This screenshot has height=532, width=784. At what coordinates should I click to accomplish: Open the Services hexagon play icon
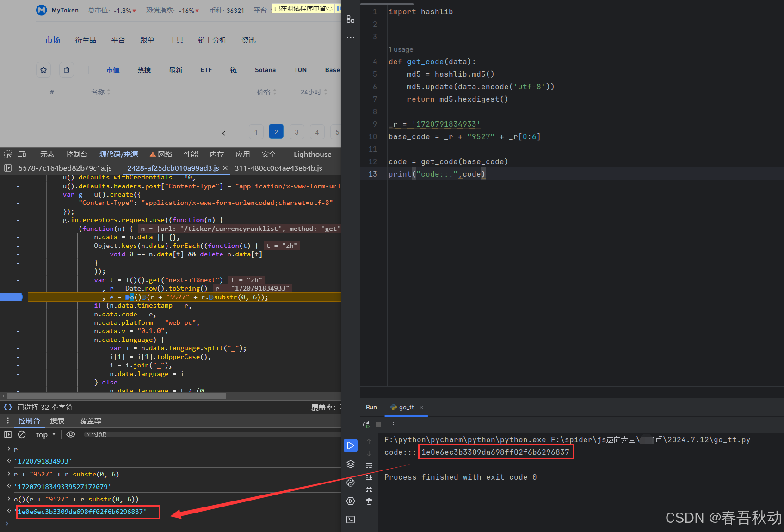tap(351, 501)
